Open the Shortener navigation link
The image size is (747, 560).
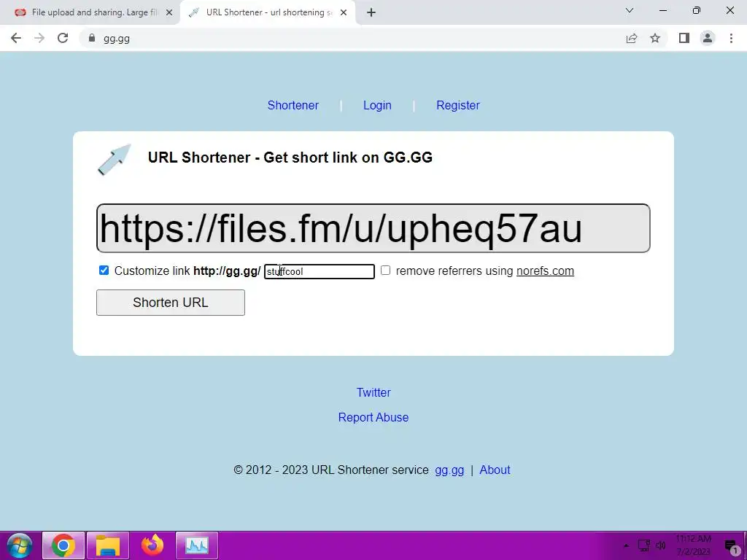[x=293, y=105]
